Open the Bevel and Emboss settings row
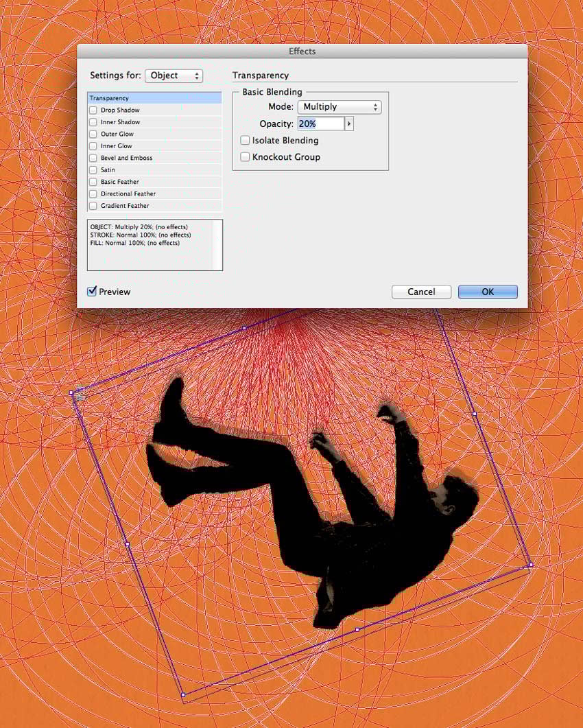Screen dimensions: 583x728 [154, 158]
